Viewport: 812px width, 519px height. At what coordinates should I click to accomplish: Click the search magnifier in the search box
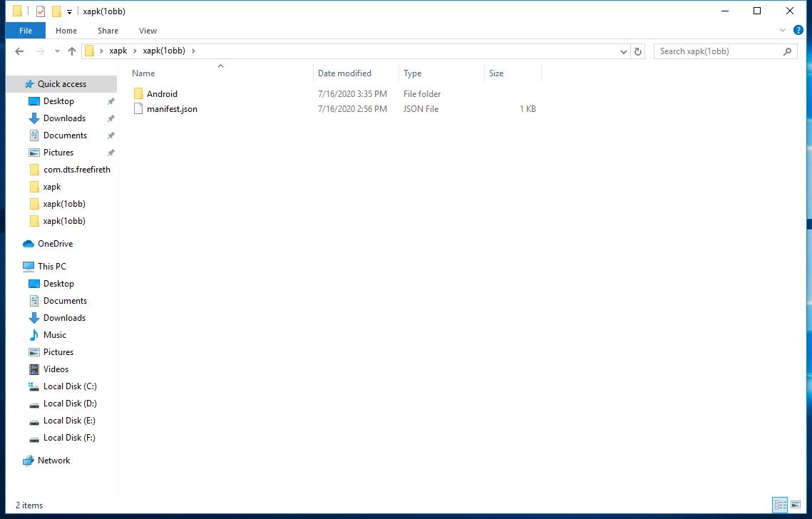[787, 51]
